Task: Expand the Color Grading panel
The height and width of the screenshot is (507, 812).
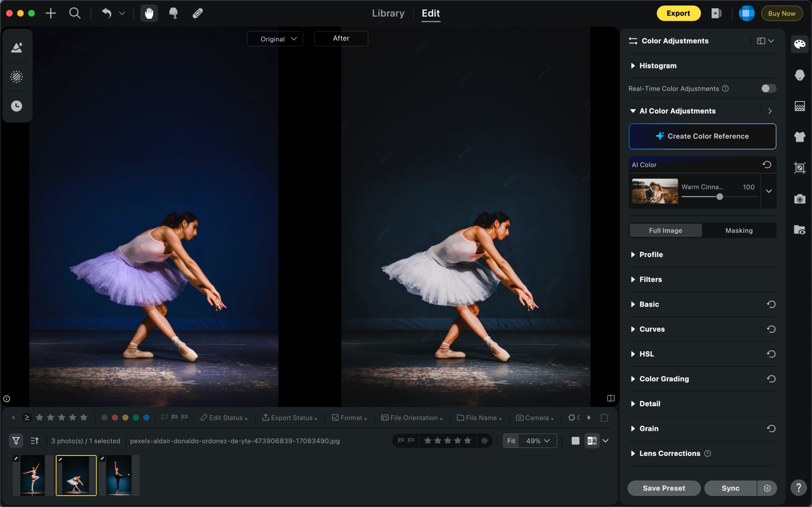Action: (x=664, y=379)
